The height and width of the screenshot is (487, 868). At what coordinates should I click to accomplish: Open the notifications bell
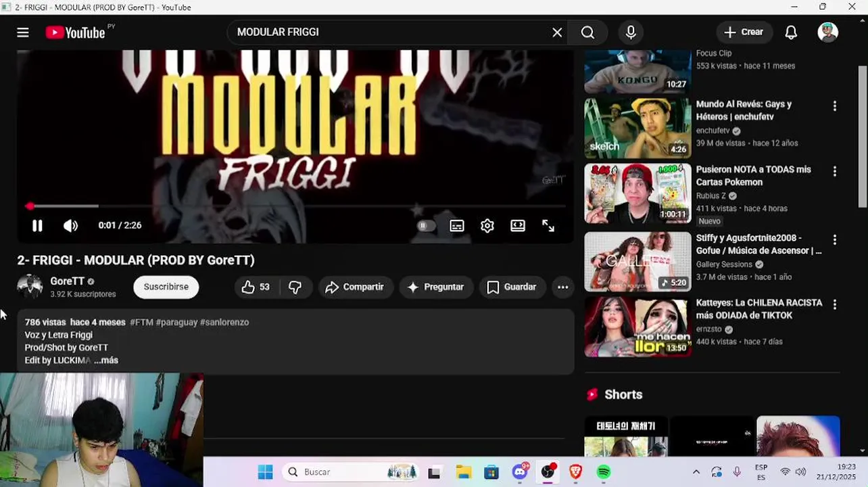pyautogui.click(x=791, y=32)
